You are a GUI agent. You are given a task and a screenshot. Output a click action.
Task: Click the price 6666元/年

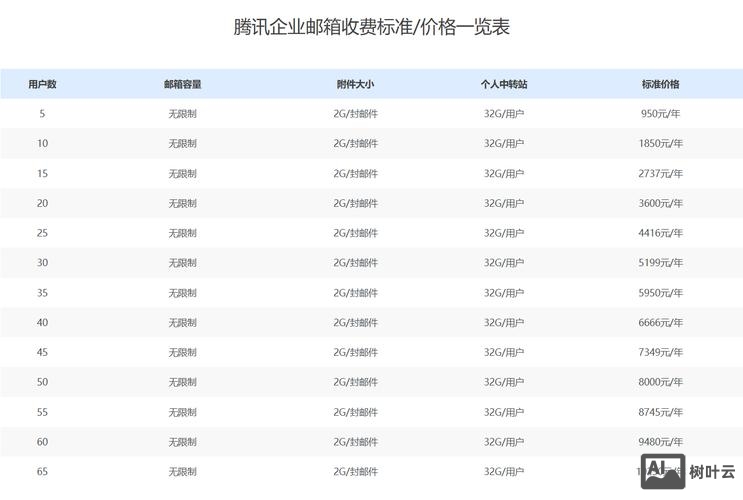661,323
